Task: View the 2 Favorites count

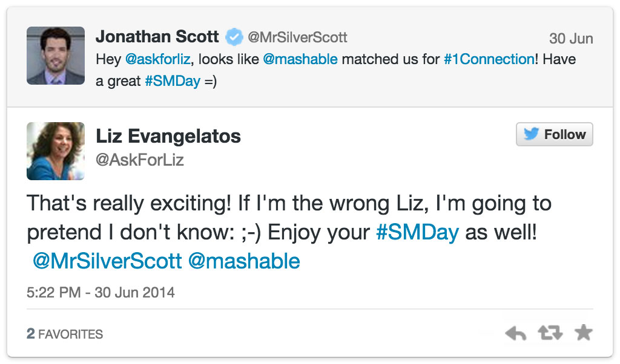Action: pyautogui.click(x=65, y=334)
